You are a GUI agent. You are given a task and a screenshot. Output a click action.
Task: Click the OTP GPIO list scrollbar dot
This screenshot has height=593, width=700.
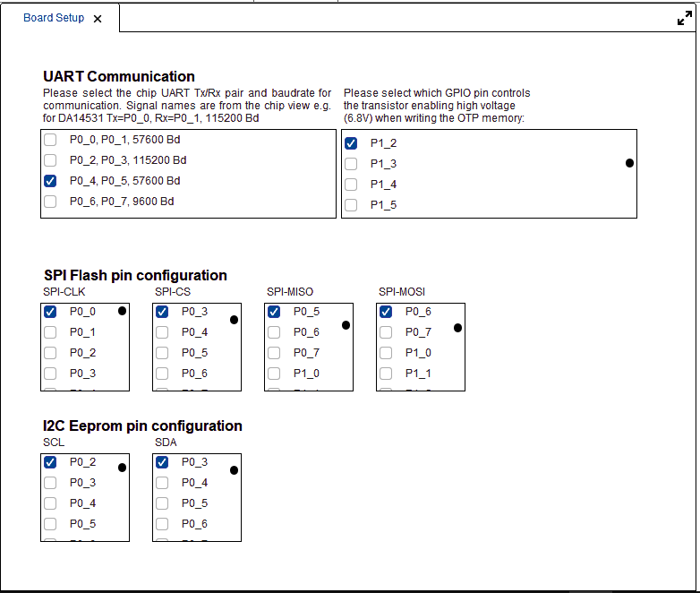click(629, 163)
